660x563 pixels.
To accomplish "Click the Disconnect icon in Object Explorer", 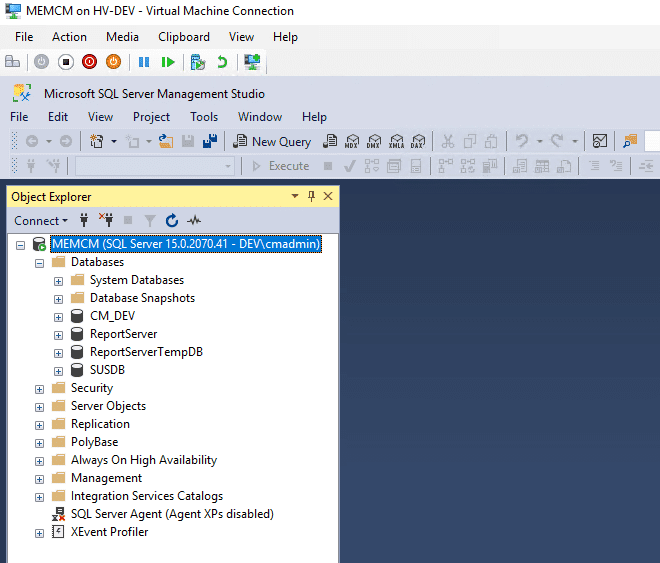I will click(x=106, y=220).
